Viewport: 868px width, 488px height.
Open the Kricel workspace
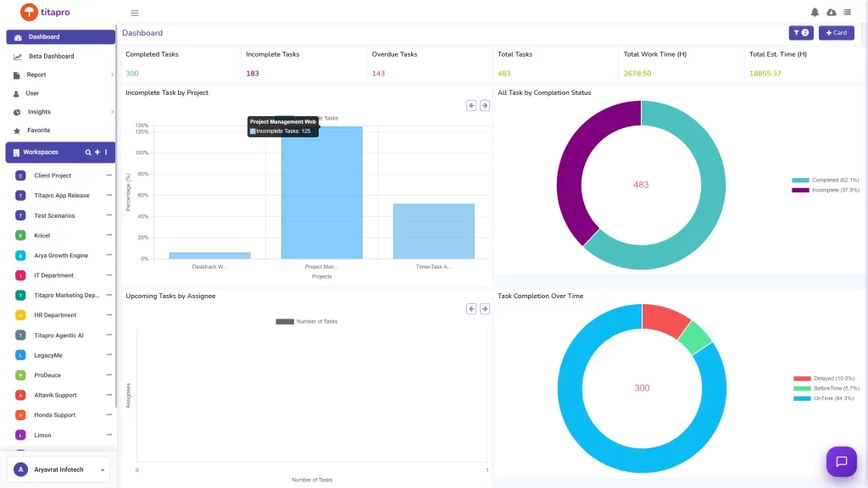[42, 236]
